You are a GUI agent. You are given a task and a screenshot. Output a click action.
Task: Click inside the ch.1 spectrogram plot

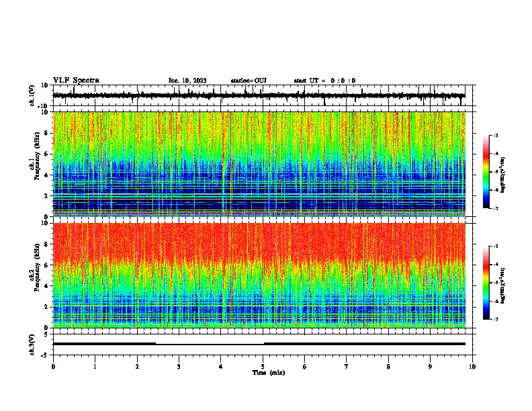pos(259,164)
